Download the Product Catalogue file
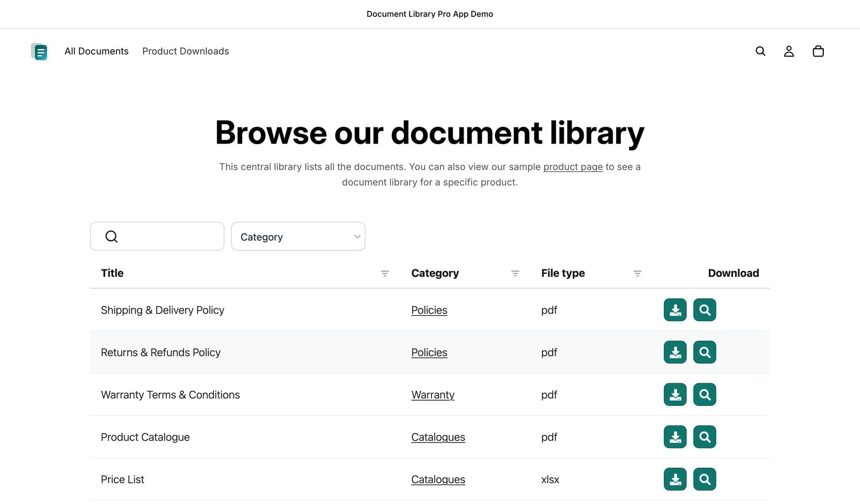 click(x=675, y=437)
